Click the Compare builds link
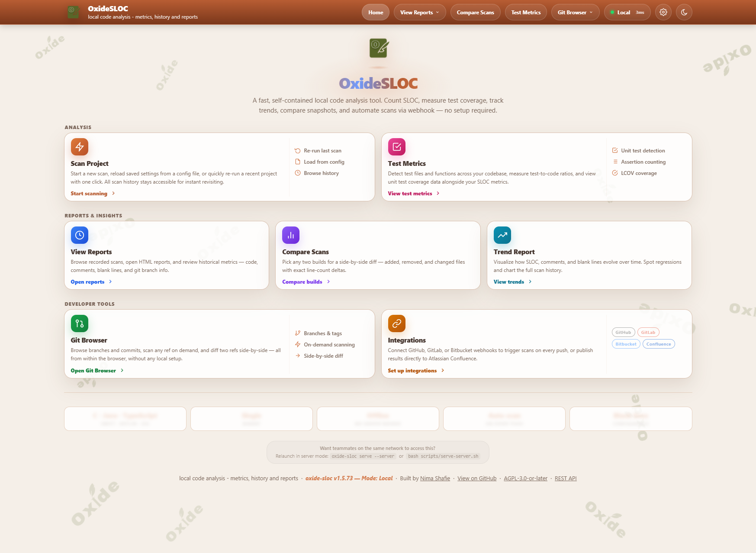The height and width of the screenshot is (553, 756). pyautogui.click(x=302, y=282)
